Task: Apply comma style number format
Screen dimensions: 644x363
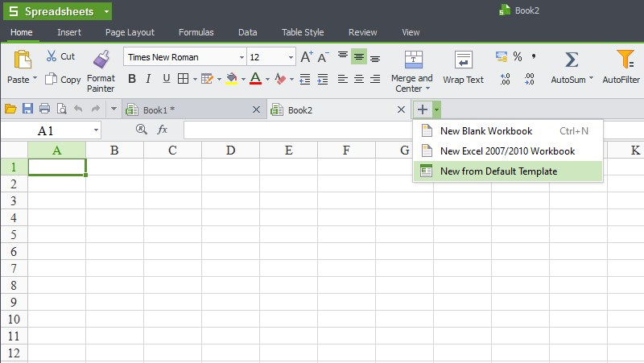Action: pyautogui.click(x=534, y=56)
